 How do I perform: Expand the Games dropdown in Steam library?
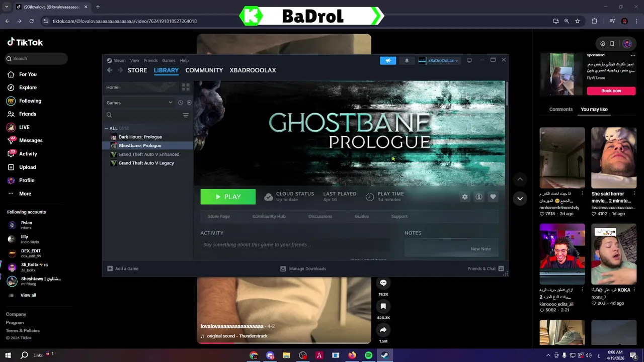tap(139, 103)
